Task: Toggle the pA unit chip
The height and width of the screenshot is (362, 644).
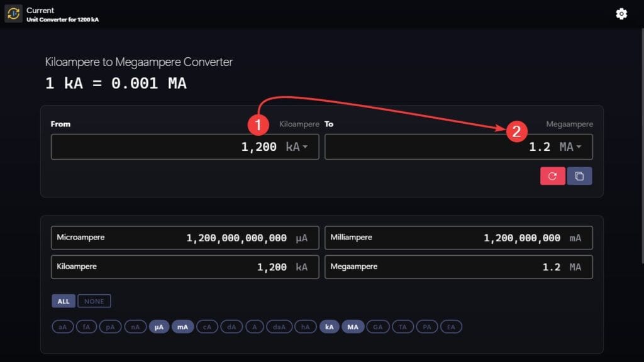Action: (110, 327)
